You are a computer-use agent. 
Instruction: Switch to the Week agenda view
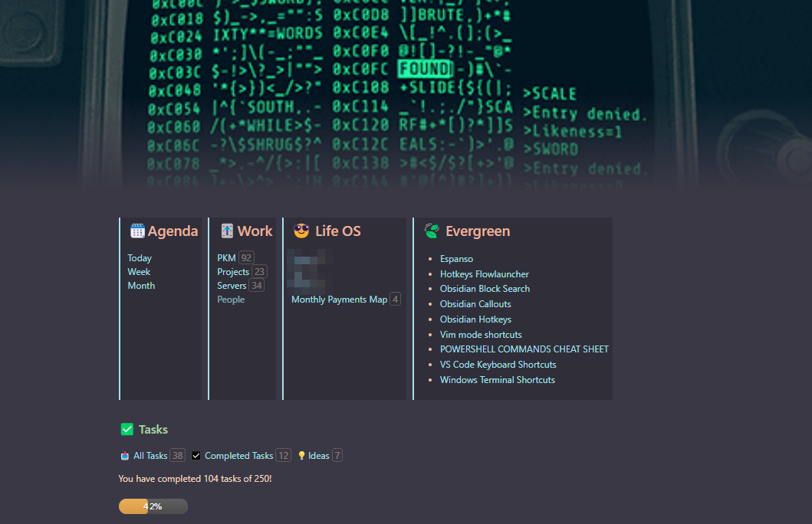point(139,271)
